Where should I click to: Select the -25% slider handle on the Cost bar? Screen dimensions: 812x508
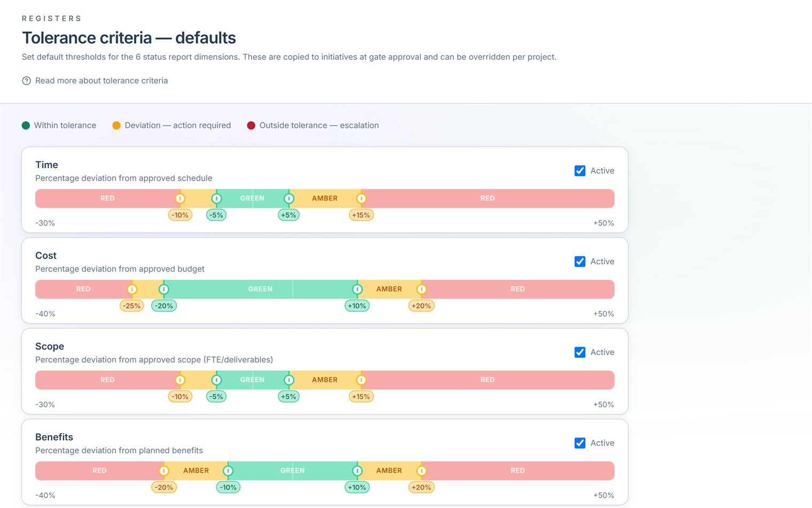point(132,289)
